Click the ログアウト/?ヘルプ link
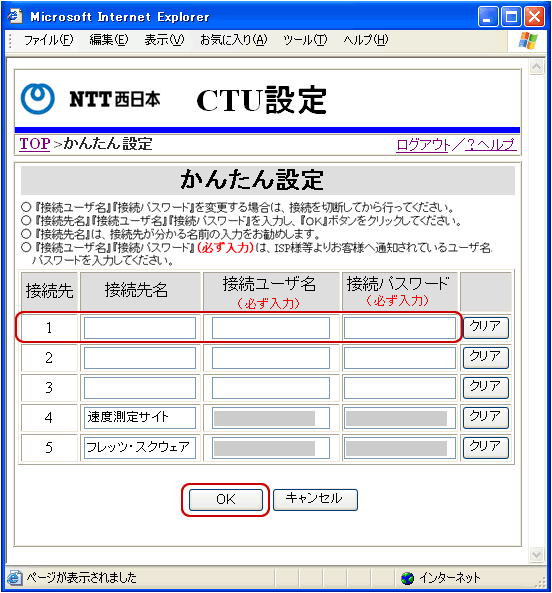This screenshot has height=593, width=552. point(456,144)
